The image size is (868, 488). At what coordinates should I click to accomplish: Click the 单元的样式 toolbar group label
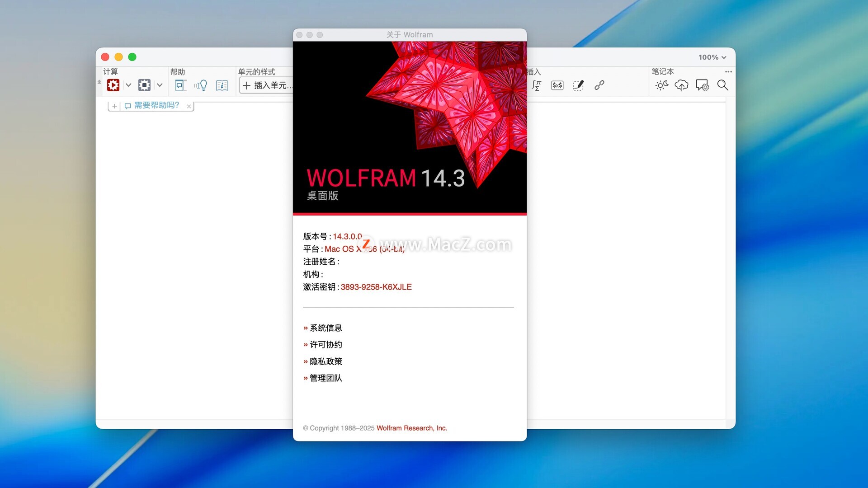256,72
